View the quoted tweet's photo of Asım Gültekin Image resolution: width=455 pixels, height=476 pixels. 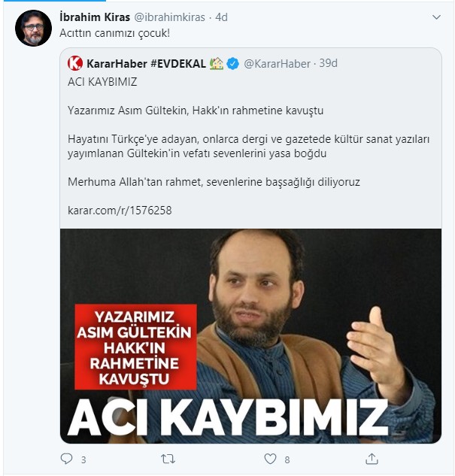[250, 336]
